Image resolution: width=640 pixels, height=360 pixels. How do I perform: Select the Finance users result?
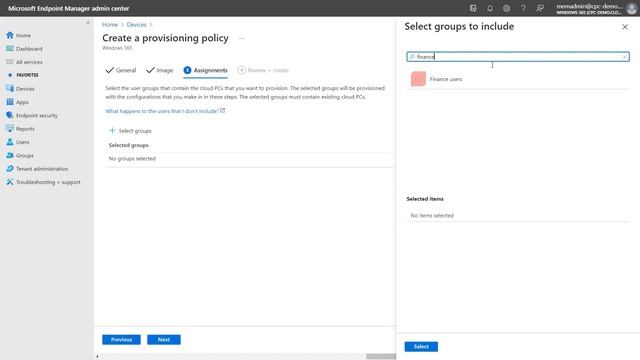(518, 79)
